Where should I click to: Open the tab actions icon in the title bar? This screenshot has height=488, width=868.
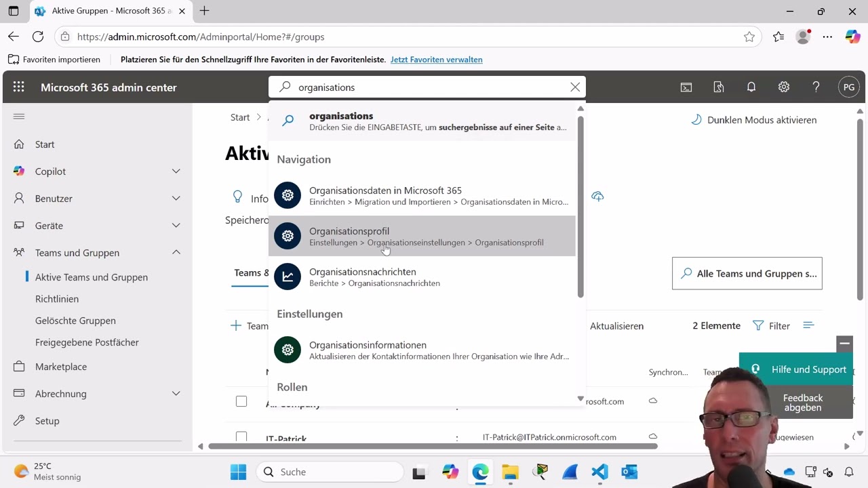(x=14, y=11)
